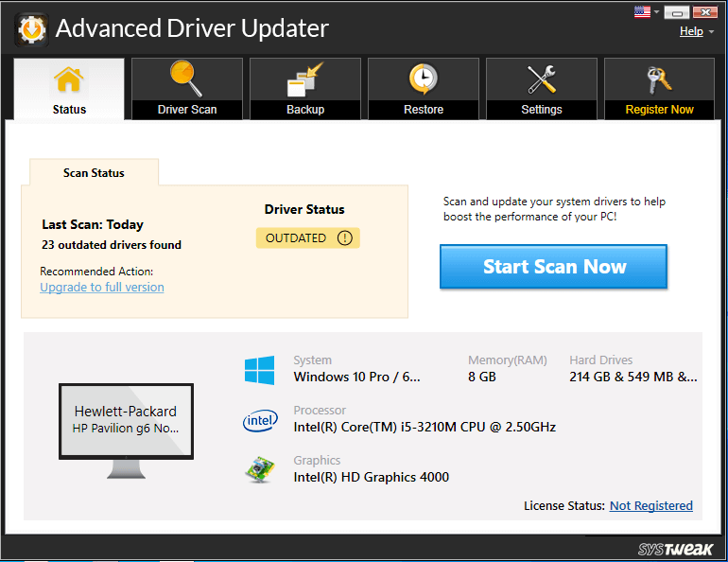Select the Restore tab

click(x=424, y=89)
